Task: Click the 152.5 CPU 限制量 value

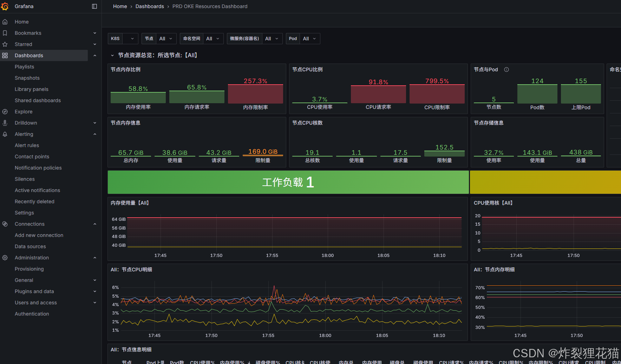Action: [444, 147]
